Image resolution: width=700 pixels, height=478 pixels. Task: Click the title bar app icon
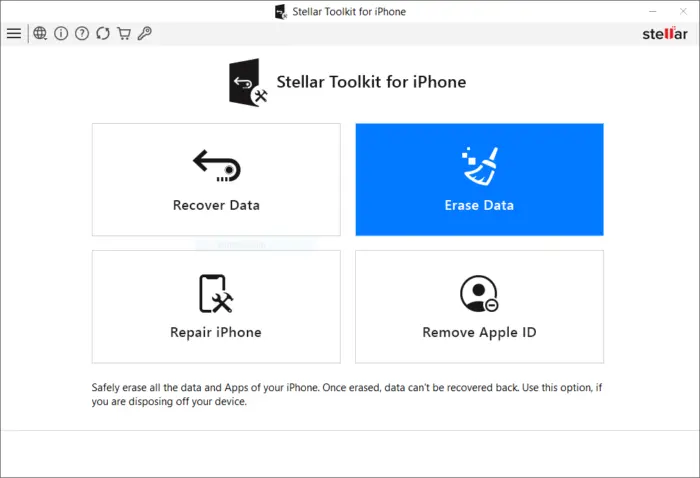(x=281, y=12)
